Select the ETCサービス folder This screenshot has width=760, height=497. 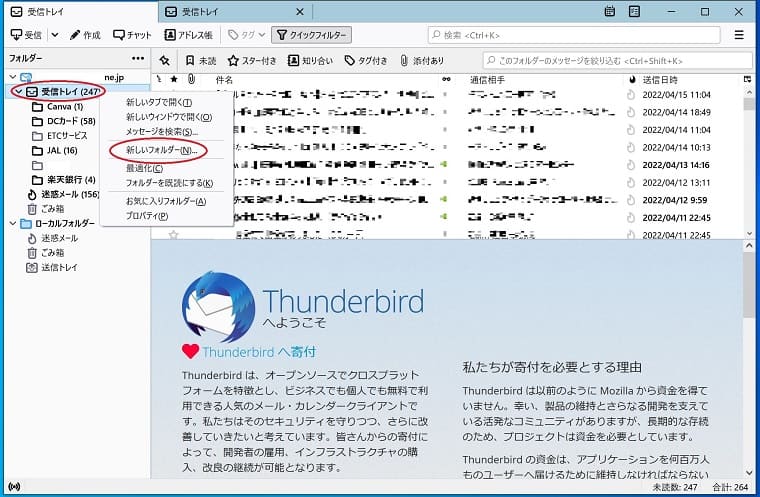point(60,136)
